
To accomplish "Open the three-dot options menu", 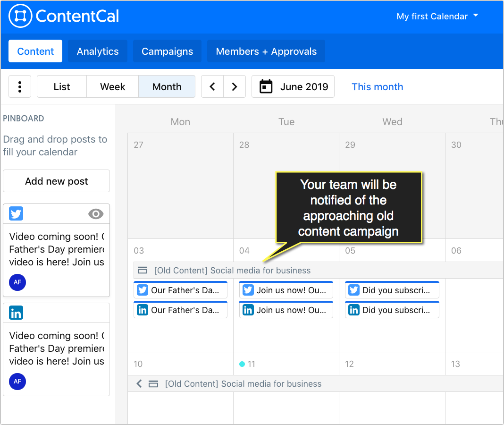I will (x=20, y=87).
